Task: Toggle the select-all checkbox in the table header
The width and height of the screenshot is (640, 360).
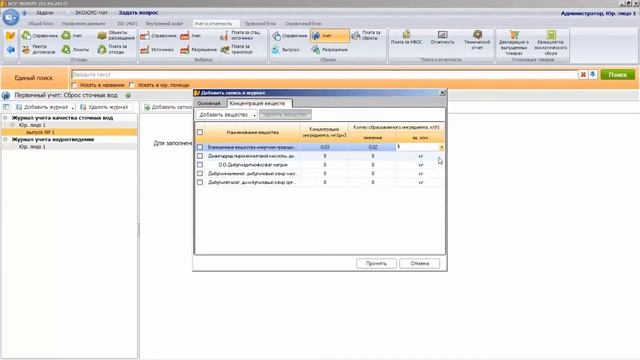Action: (200, 132)
